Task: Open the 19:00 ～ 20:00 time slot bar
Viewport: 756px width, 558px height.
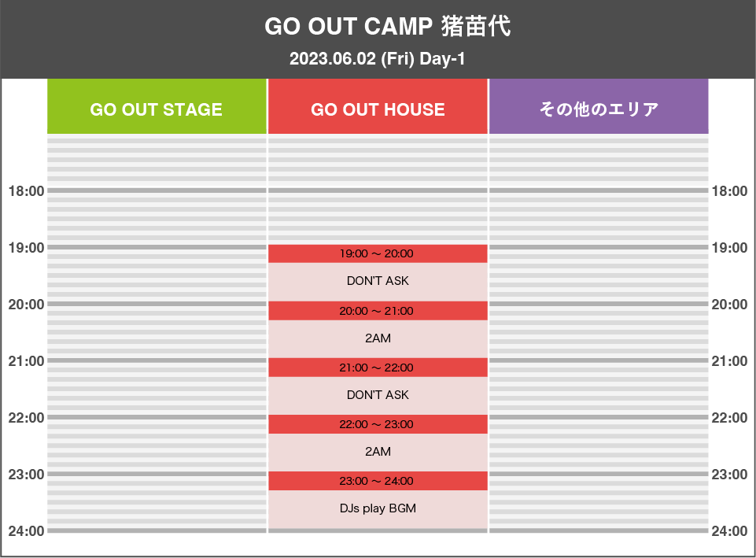Action: [378, 253]
